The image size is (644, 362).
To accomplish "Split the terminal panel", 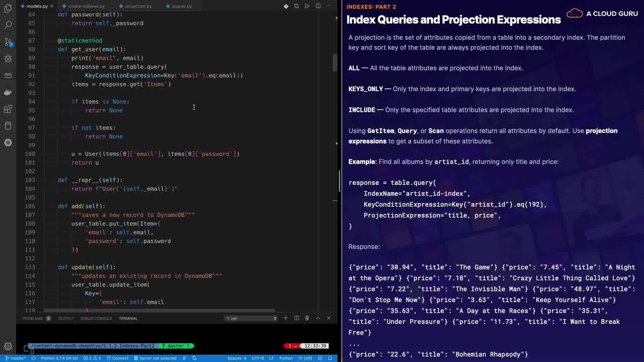I will 297,318.
